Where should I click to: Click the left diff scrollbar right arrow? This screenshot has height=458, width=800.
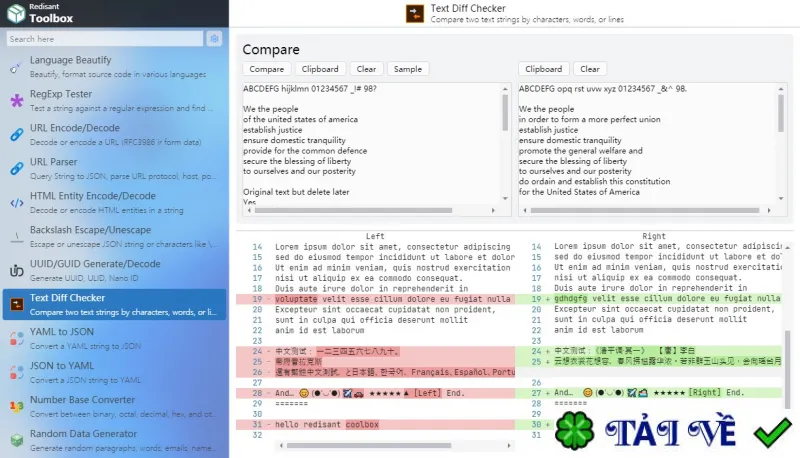coord(509,445)
